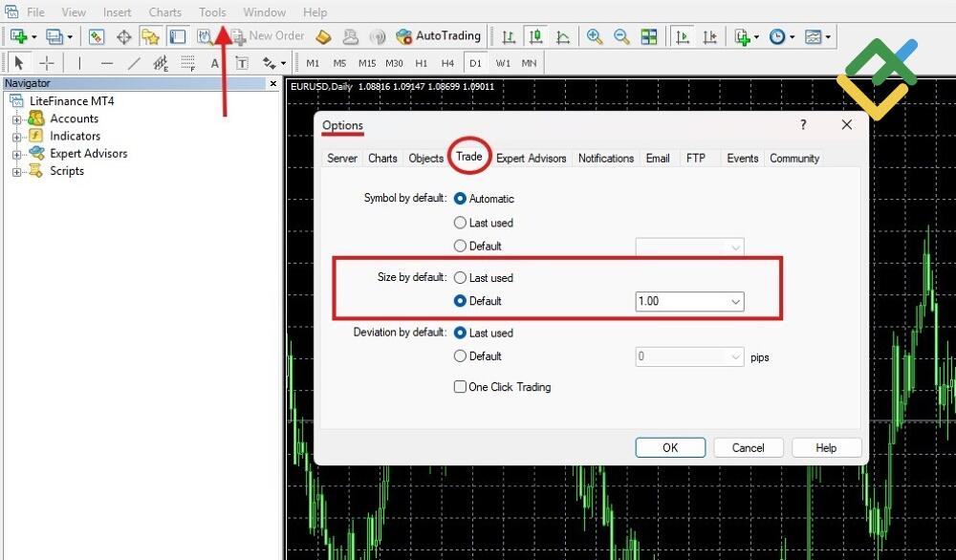This screenshot has height=560, width=956.
Task: Select Last used for Size by default
Action: [x=460, y=278]
